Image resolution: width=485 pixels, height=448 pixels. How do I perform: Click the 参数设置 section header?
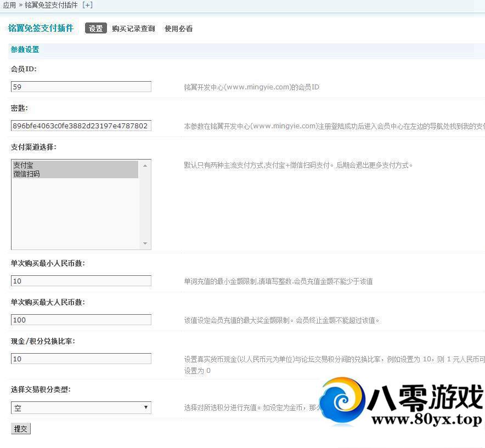point(25,49)
